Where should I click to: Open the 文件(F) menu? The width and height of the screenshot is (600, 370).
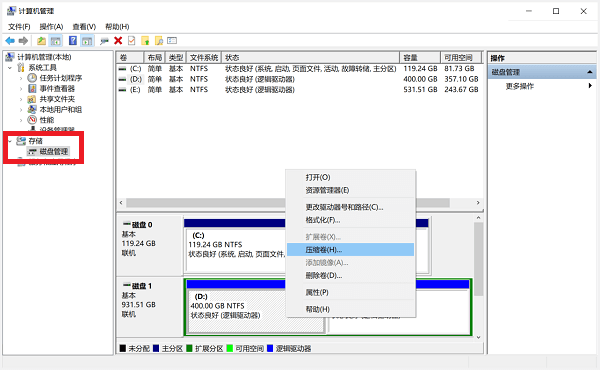click(x=19, y=27)
